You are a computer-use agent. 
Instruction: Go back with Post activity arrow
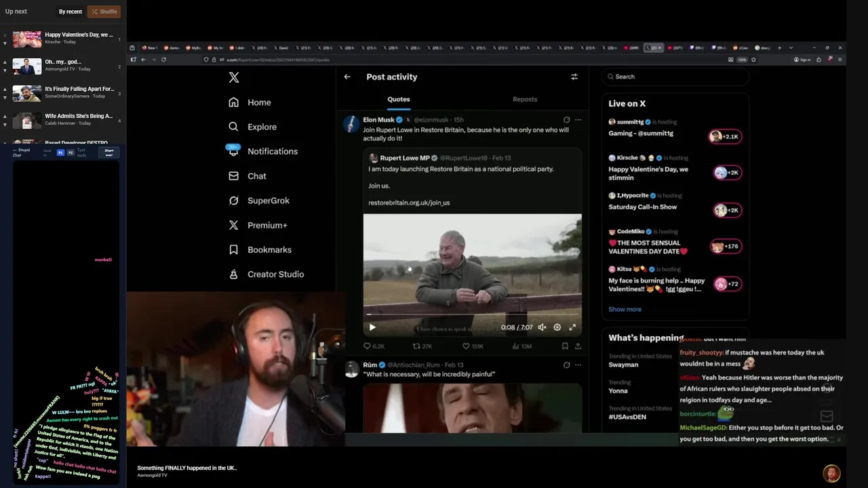click(x=347, y=77)
